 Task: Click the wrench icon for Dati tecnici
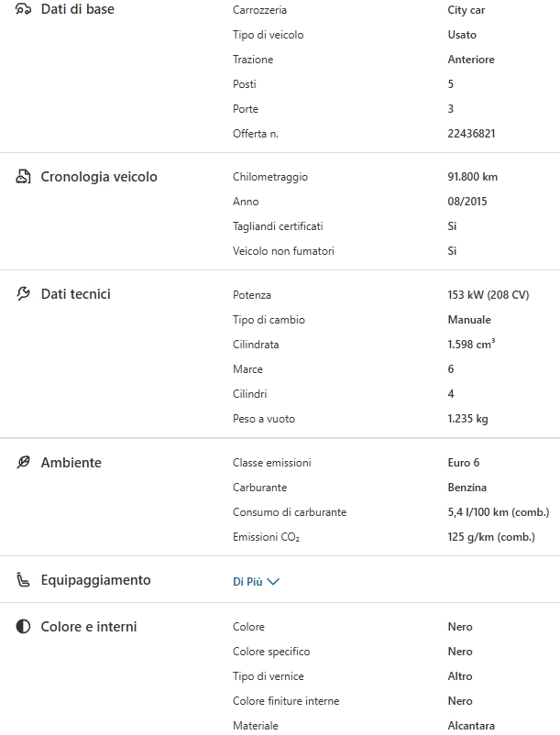(x=24, y=294)
